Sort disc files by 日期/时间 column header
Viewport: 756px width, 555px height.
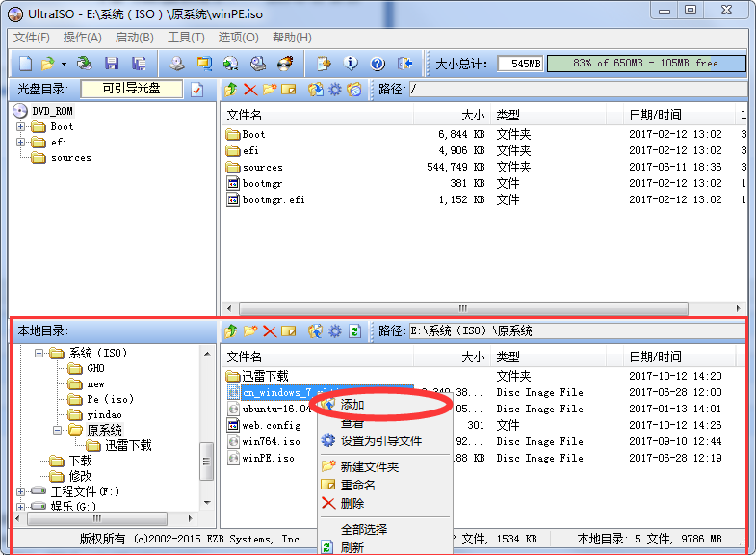click(x=677, y=116)
